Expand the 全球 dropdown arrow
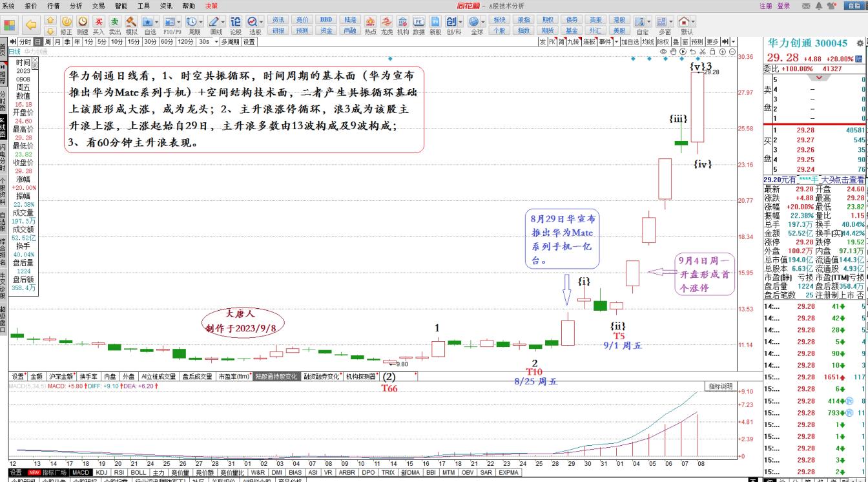This screenshot has height=482, width=868. [484, 21]
